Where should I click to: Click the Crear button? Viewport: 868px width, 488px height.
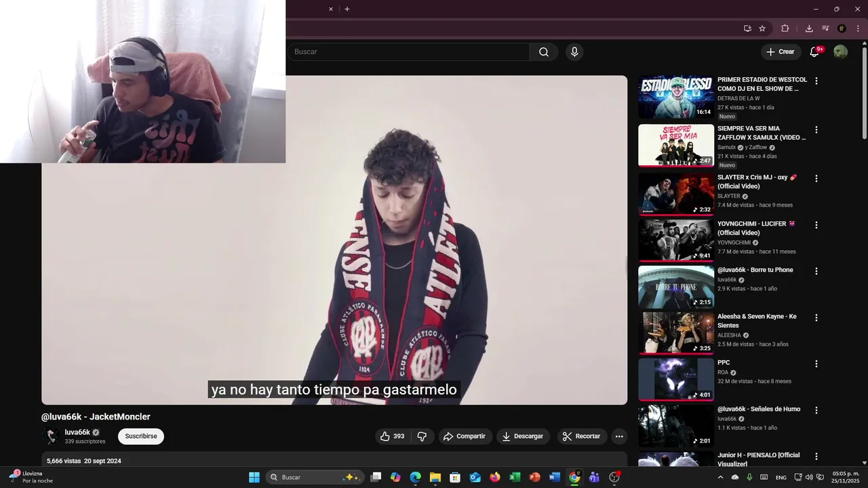781,52
